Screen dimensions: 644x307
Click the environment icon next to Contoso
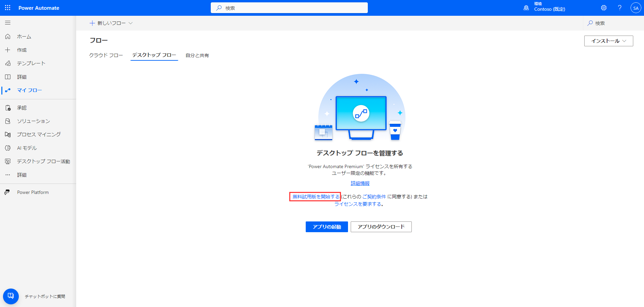pos(526,8)
